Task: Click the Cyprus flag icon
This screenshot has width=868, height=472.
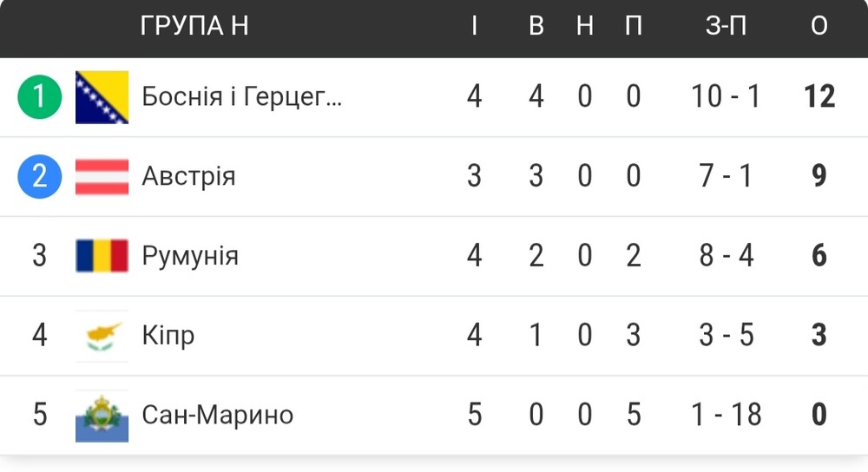Action: click(x=102, y=336)
